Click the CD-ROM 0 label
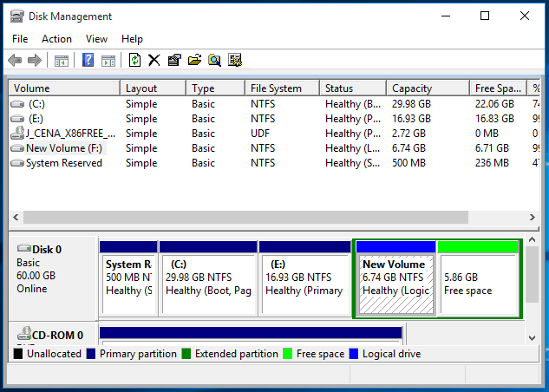This screenshot has height=392, width=549. coord(57,336)
